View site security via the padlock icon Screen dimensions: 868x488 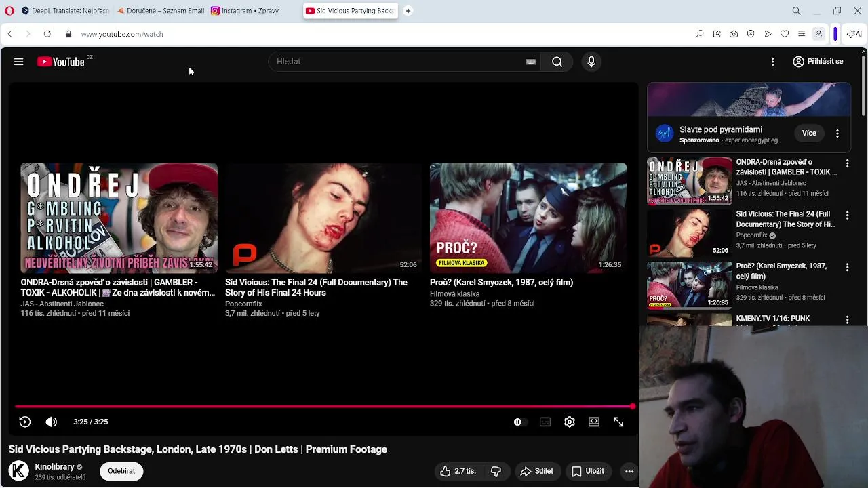68,34
